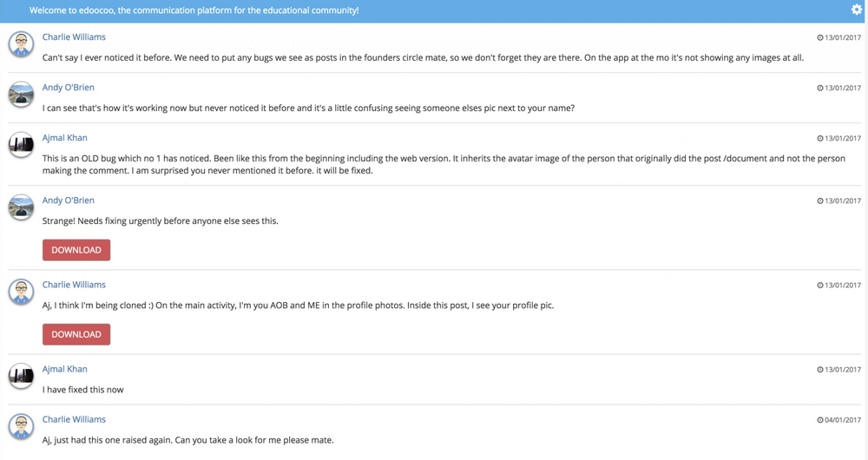Open Charlie Williams' name link on first comment

point(74,37)
